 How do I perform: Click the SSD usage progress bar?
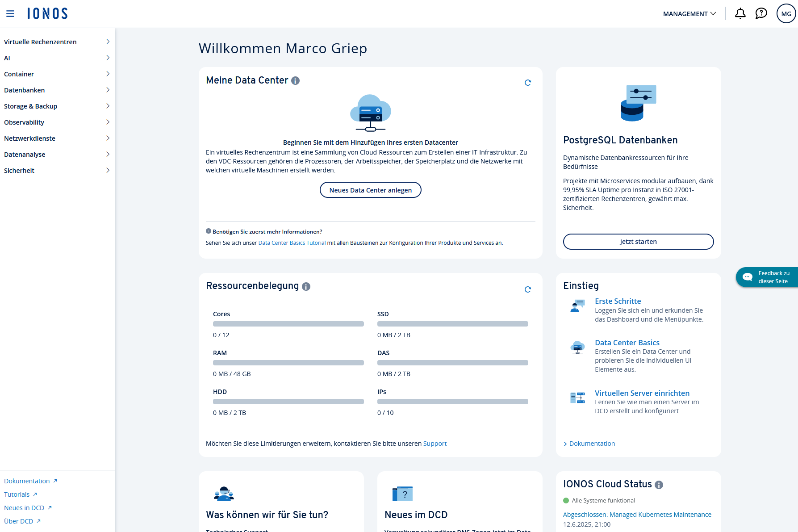tap(452, 324)
